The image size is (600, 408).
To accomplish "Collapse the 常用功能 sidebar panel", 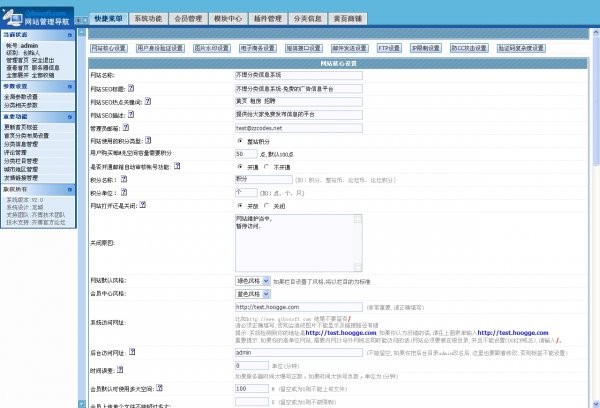I will point(70,117).
